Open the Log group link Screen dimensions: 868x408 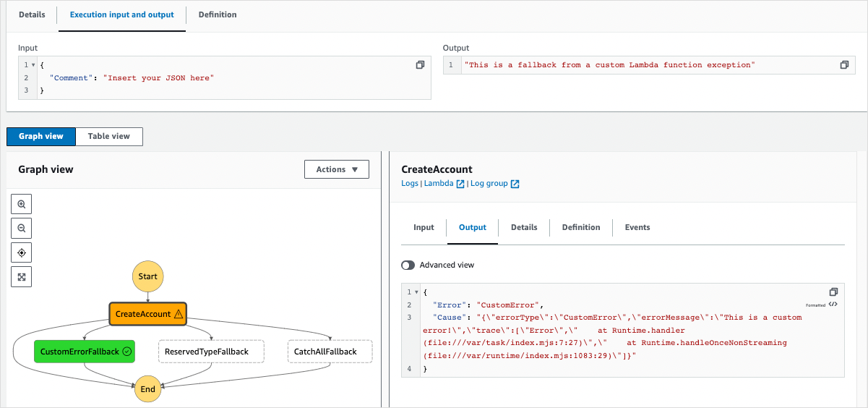494,184
